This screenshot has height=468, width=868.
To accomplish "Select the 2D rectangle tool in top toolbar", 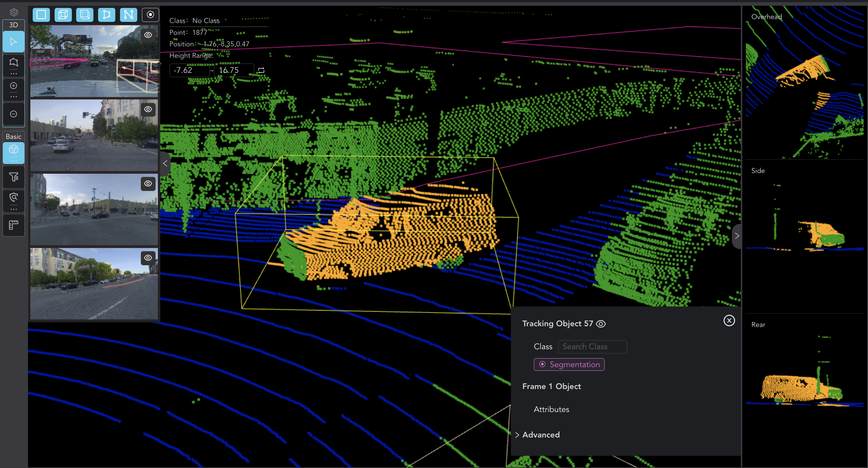I will tap(41, 15).
